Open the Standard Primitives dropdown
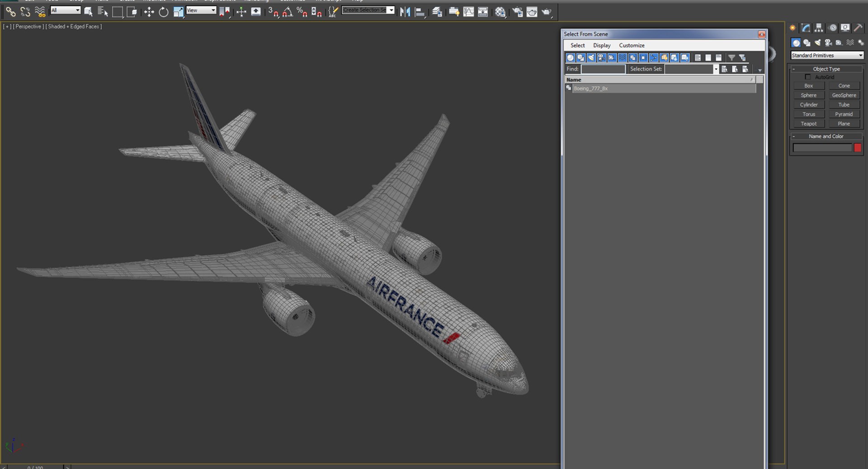Image resolution: width=868 pixels, height=469 pixels. tap(827, 55)
